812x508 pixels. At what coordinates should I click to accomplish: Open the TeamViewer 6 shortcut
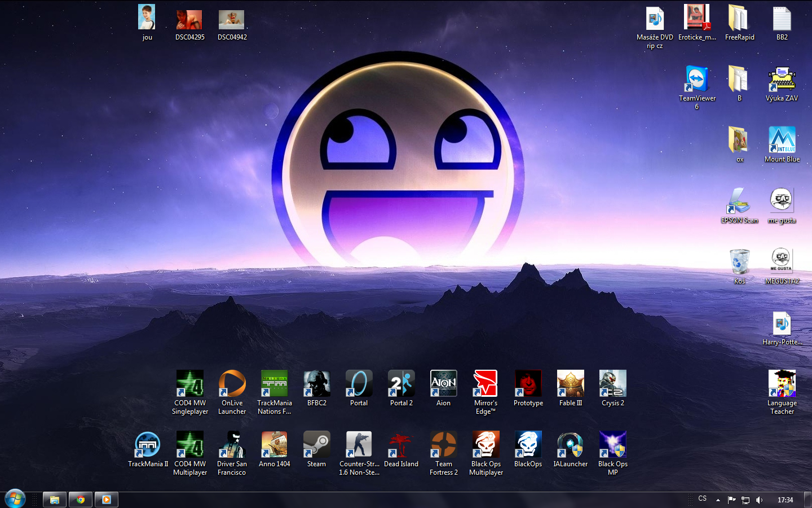697,87
